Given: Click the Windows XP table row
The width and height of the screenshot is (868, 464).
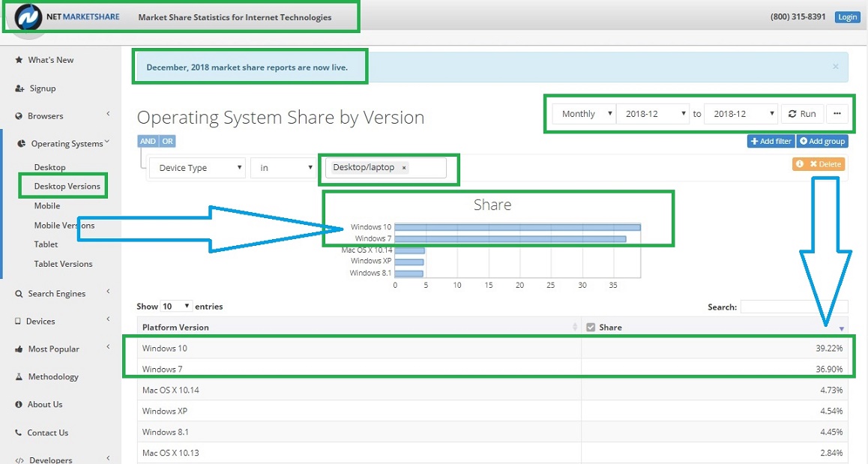Looking at the screenshot, I should (x=492, y=411).
